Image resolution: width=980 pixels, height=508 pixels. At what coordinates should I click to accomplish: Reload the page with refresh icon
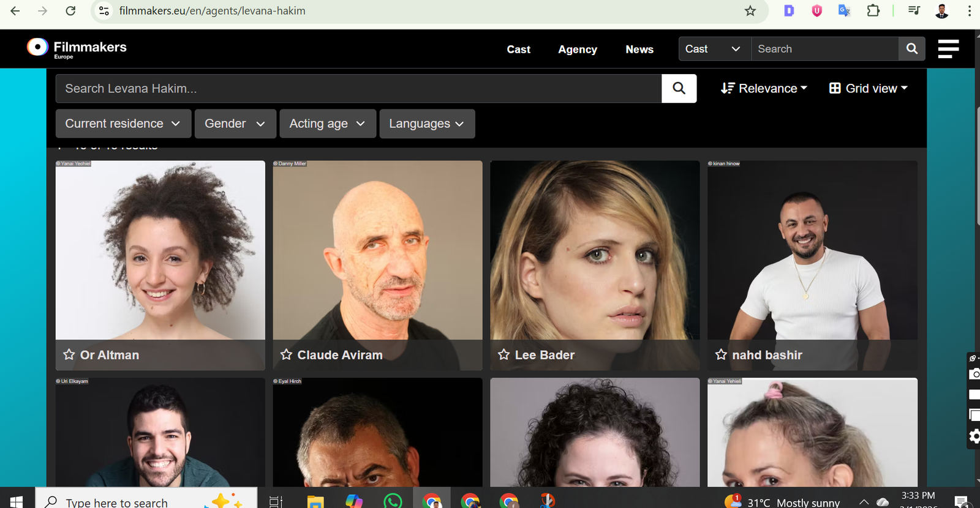70,11
